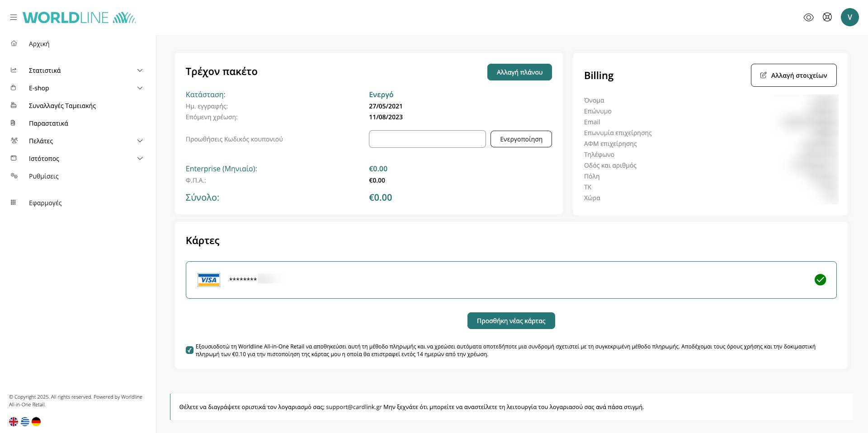The height and width of the screenshot is (433, 868).
Task: Open the help lifebuoy icon
Action: click(x=827, y=17)
